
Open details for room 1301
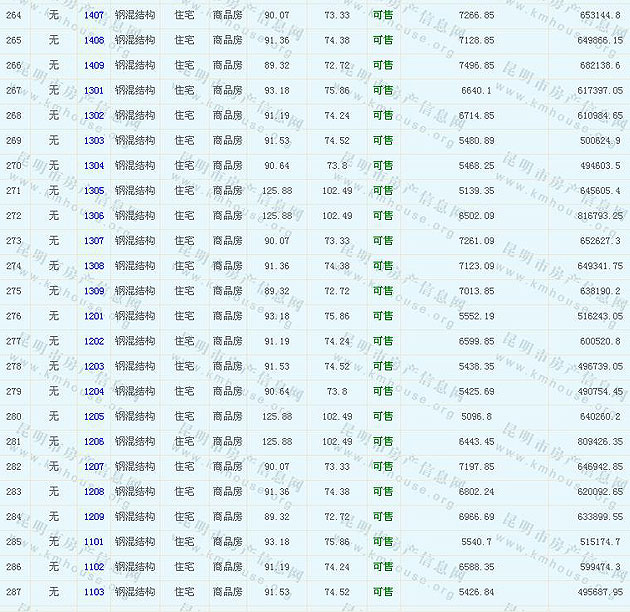click(x=94, y=90)
